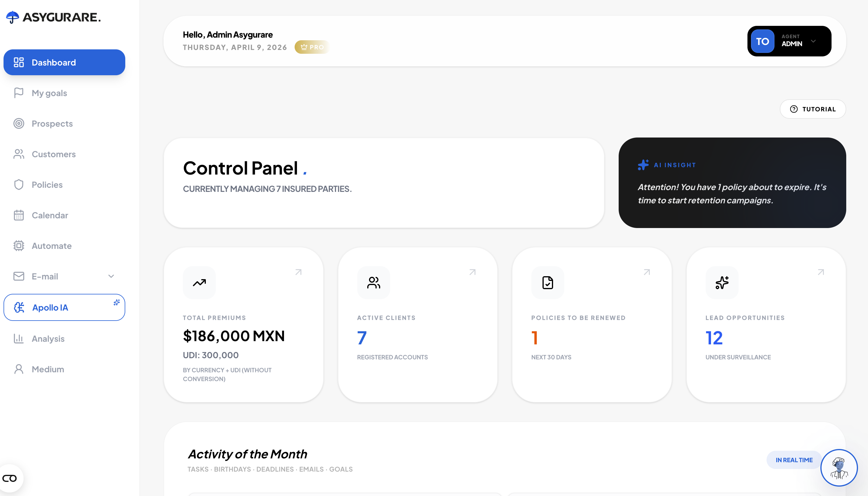The width and height of the screenshot is (868, 496).
Task: Open the Agent Admin dropdown
Action: (813, 41)
